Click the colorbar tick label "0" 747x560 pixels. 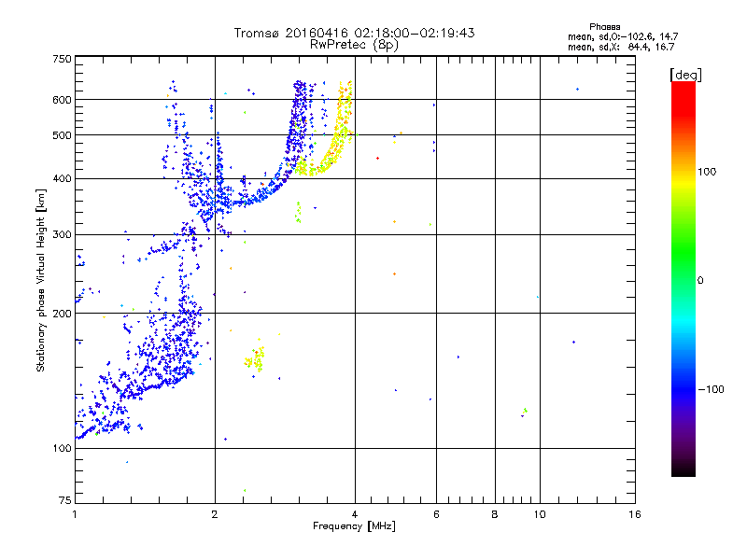(x=700, y=281)
